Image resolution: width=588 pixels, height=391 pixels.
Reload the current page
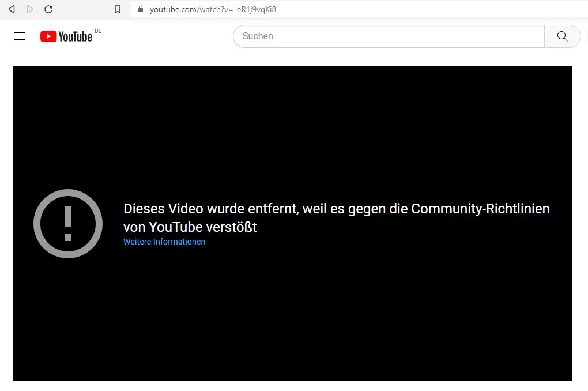pos(48,9)
